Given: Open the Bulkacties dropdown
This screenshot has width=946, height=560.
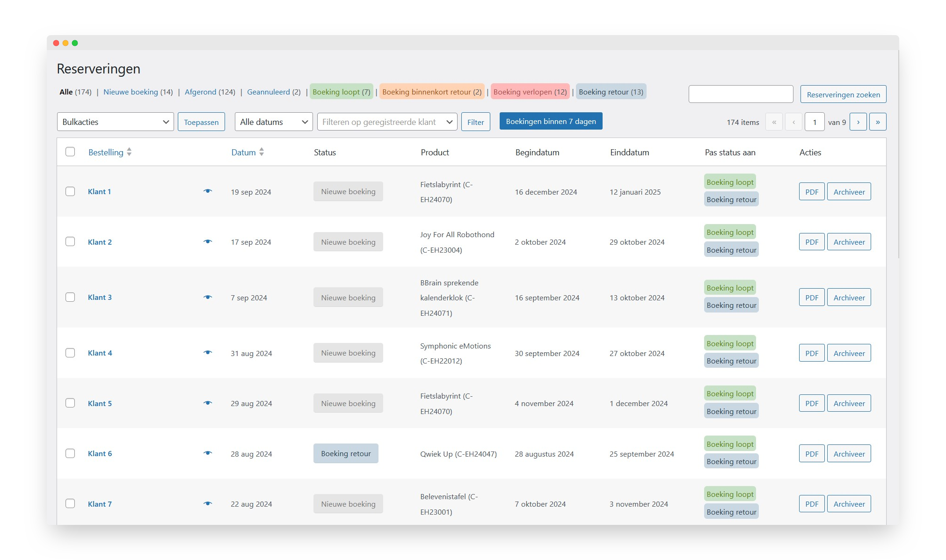Looking at the screenshot, I should (115, 122).
